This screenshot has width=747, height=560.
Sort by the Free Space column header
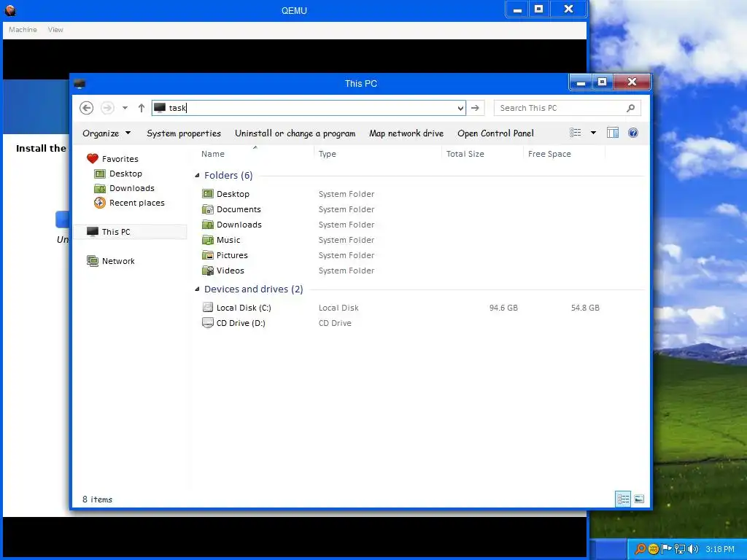pyautogui.click(x=549, y=154)
